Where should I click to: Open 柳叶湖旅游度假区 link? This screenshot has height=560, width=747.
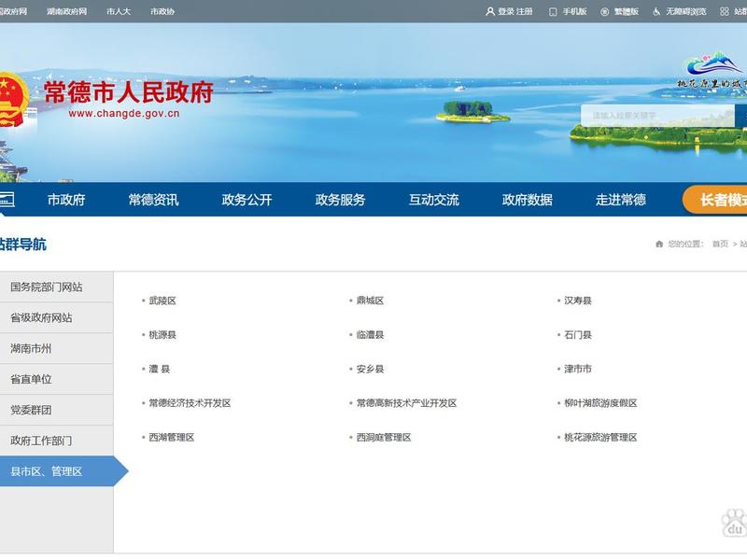point(600,403)
